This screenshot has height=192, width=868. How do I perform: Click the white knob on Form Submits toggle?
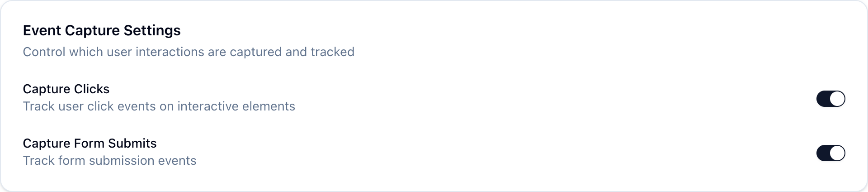tap(837, 153)
